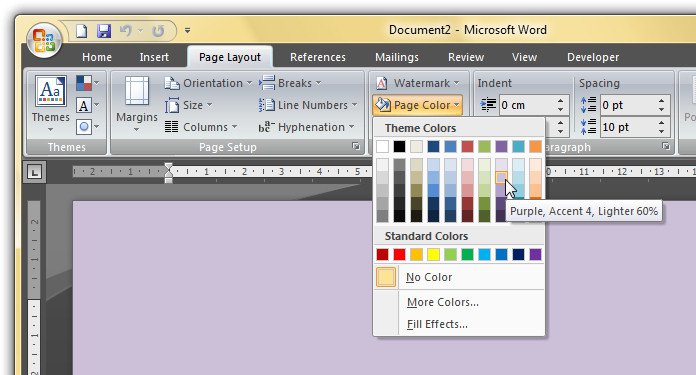
Task: Click the Spacing After 10 pt field
Action: (x=628, y=127)
